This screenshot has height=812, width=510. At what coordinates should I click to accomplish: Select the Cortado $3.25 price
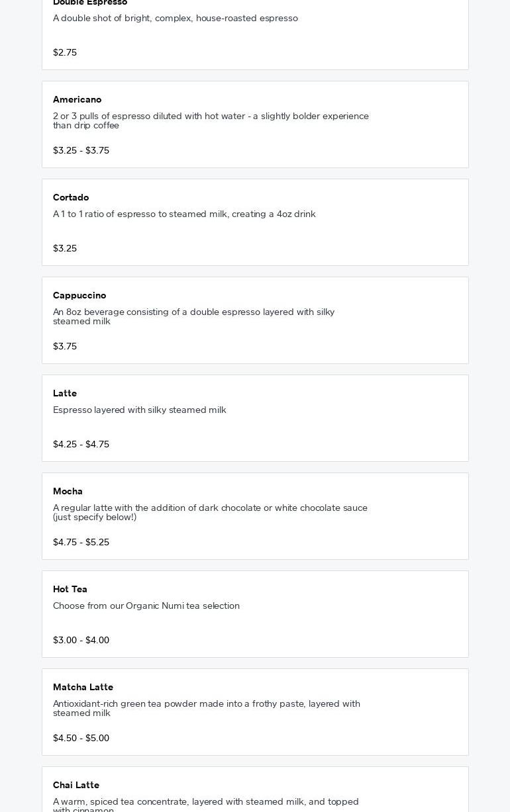[x=65, y=248]
